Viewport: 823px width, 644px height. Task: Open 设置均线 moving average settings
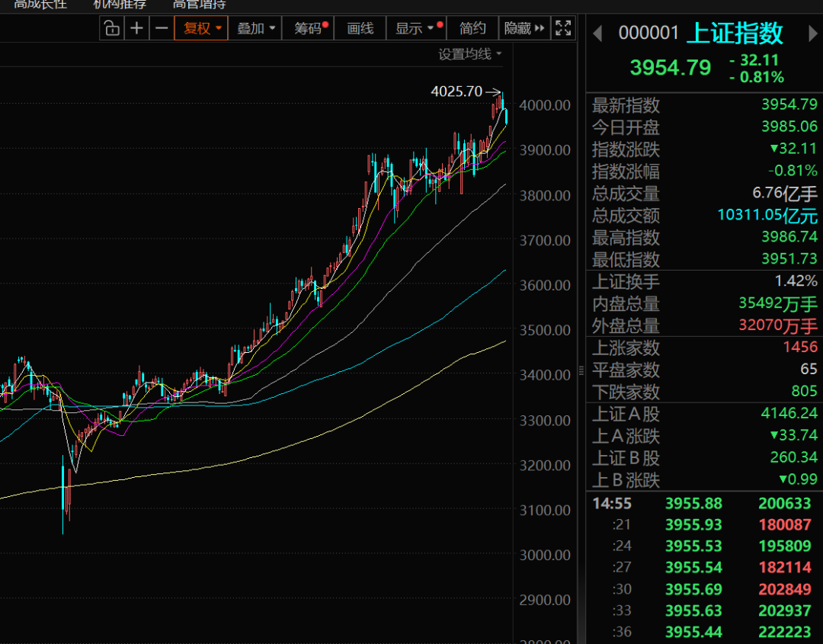[x=469, y=54]
